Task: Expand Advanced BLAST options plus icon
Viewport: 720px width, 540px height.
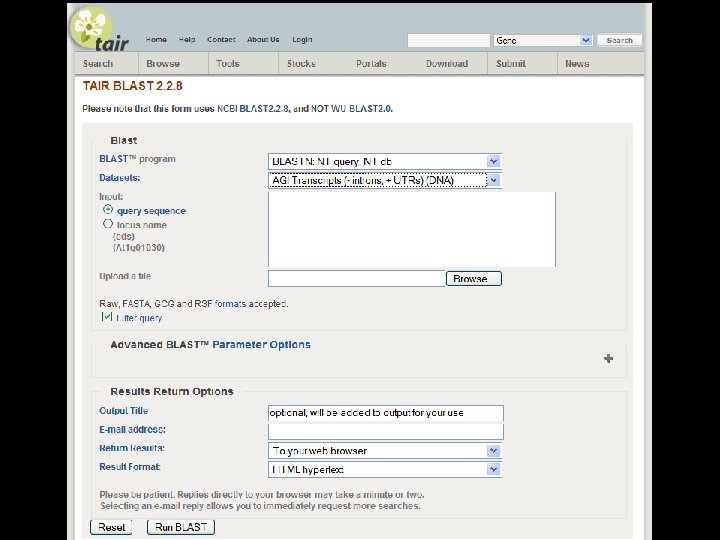Action: coord(608,359)
